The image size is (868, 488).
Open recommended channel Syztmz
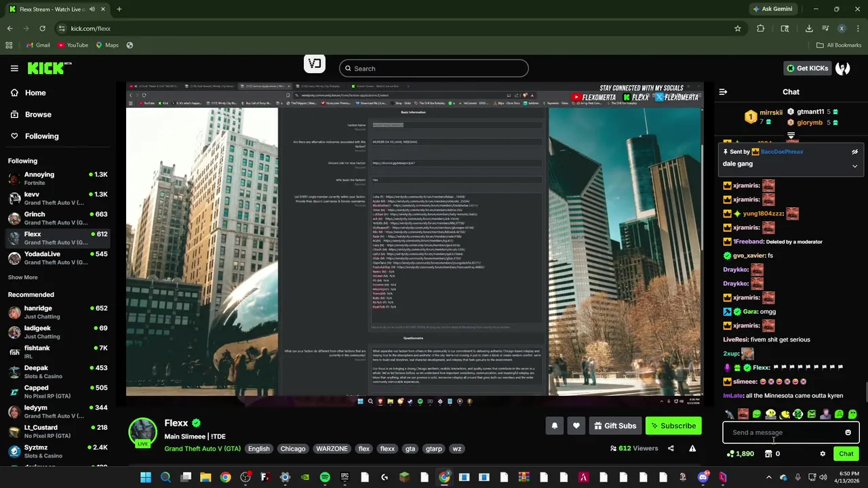coord(58,451)
